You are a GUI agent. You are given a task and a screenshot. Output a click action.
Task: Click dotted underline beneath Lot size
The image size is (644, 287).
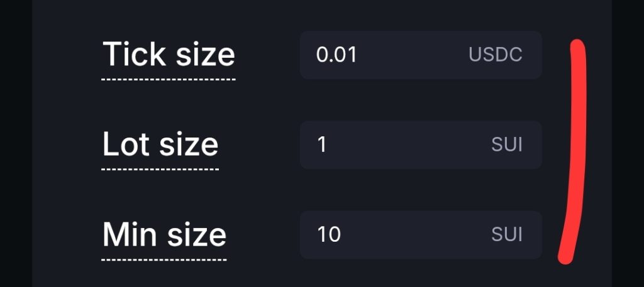pos(160,169)
